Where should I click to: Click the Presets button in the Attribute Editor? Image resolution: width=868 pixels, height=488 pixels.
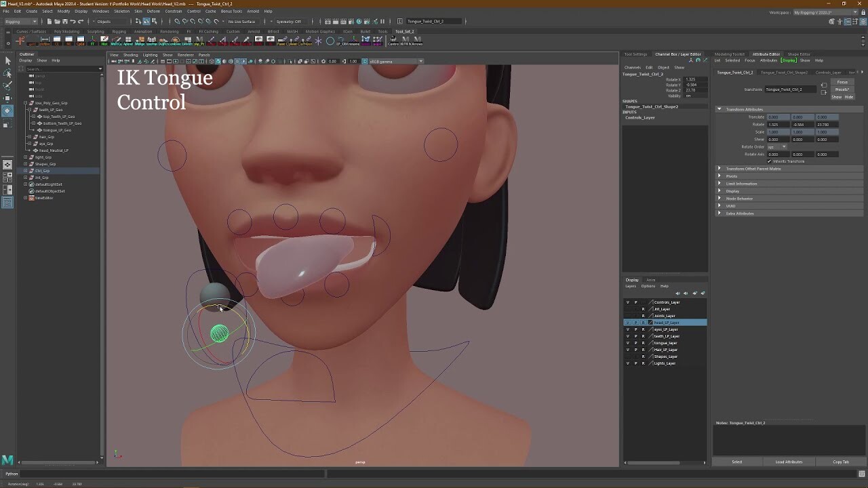[842, 89]
